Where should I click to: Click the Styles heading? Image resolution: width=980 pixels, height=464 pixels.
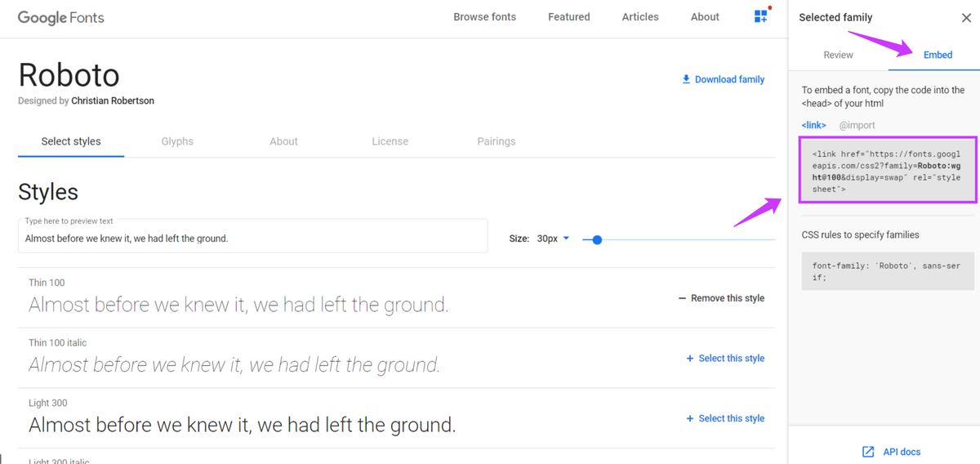coord(48,192)
